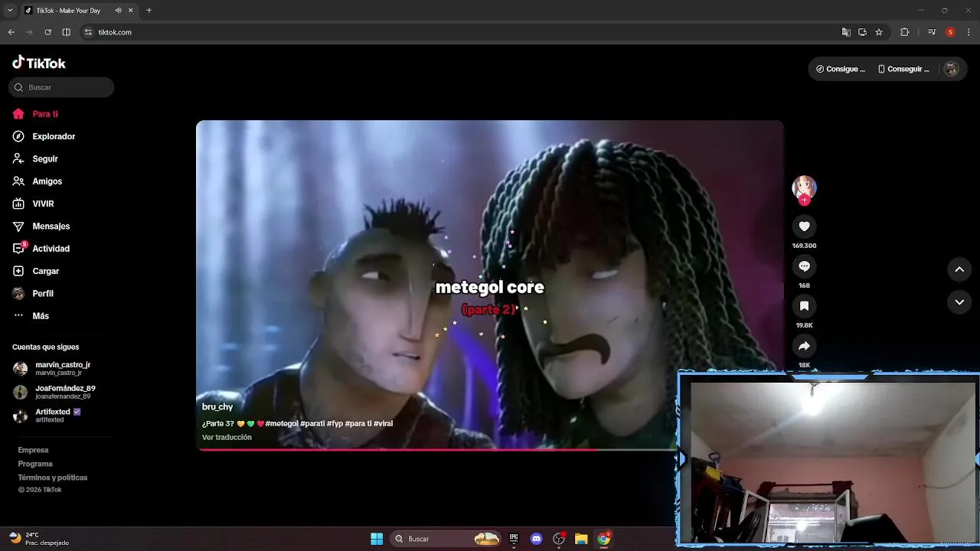Open the bru_chy username on the video
Viewport: 980px width, 551px height.
[x=217, y=407]
